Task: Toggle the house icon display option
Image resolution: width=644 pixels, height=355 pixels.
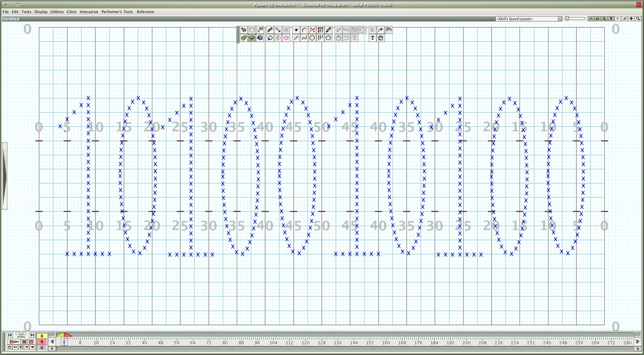Action: [597, 19]
